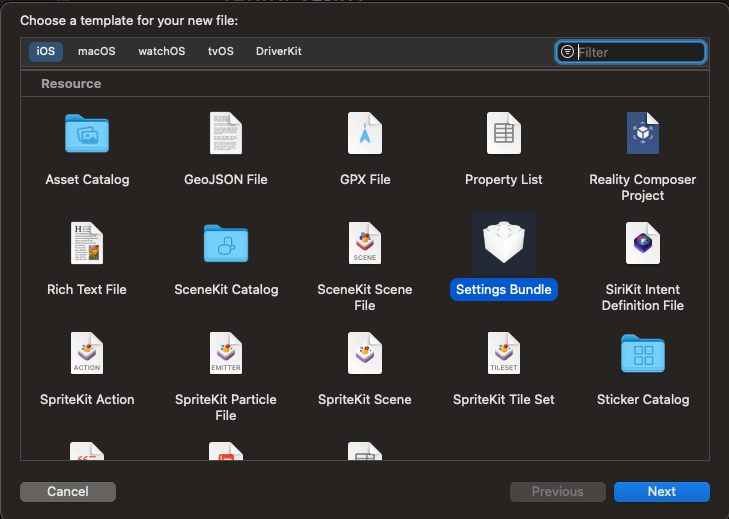The height and width of the screenshot is (519, 729).
Task: Pick the SiriKit Intent Definition File icon
Action: pos(643,243)
